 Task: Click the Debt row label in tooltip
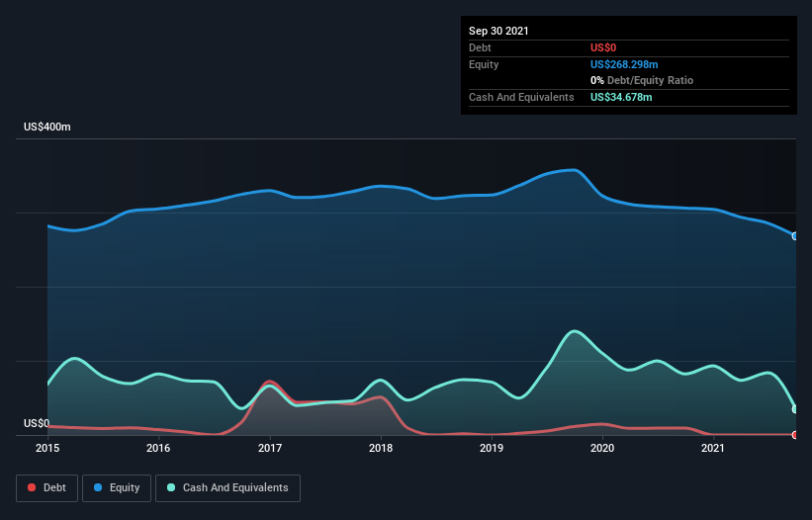pyautogui.click(x=480, y=47)
